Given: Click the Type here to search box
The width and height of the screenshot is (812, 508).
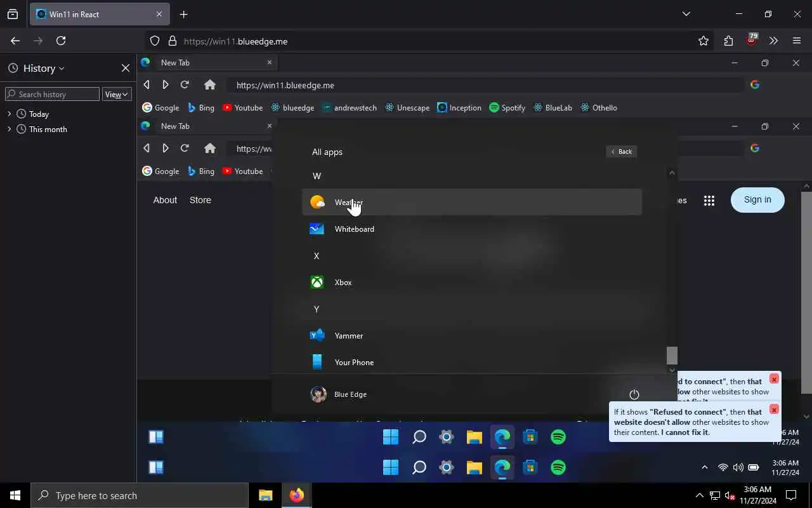Looking at the screenshot, I should point(140,495).
